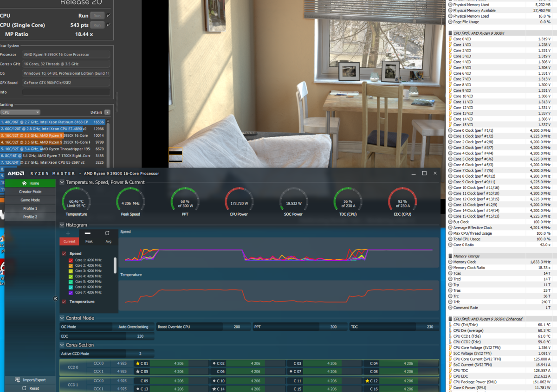
Task: Click the Reset icon in Ryzen Master sidebar
Action: (24, 388)
